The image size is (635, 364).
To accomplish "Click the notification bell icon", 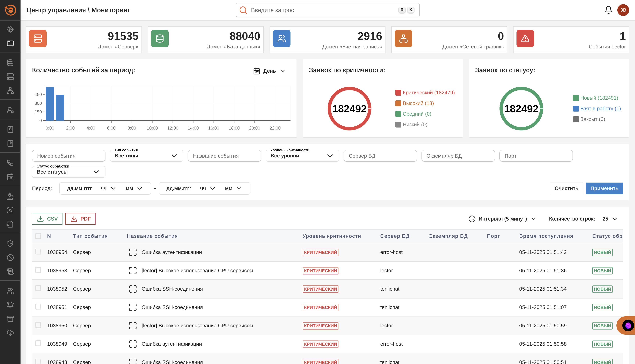I will pos(608,10).
